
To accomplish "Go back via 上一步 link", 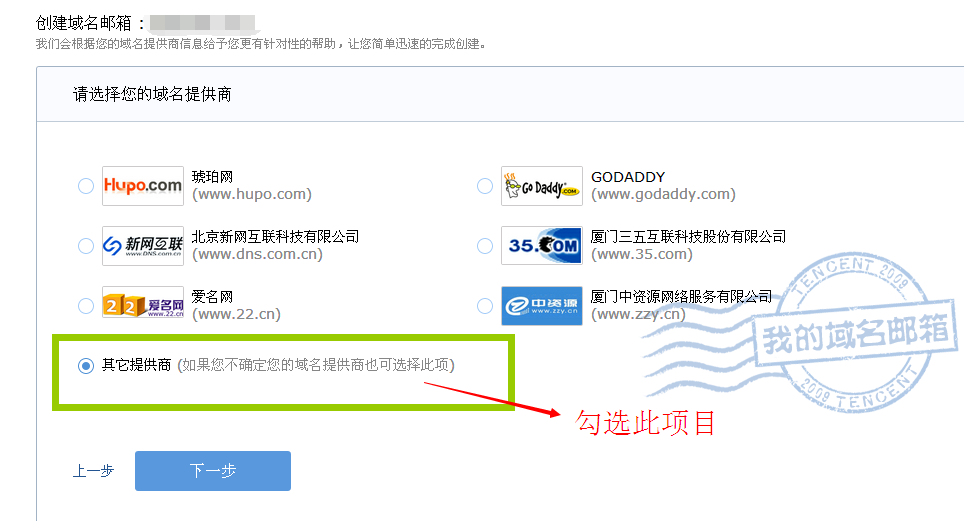I will [x=93, y=471].
